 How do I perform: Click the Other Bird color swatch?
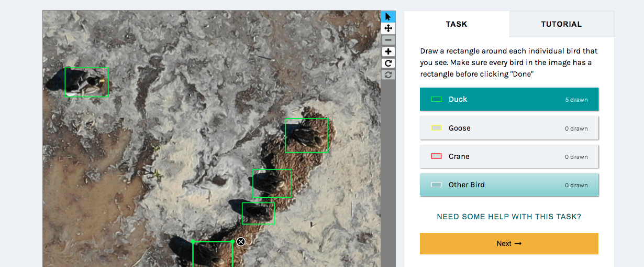pos(436,185)
